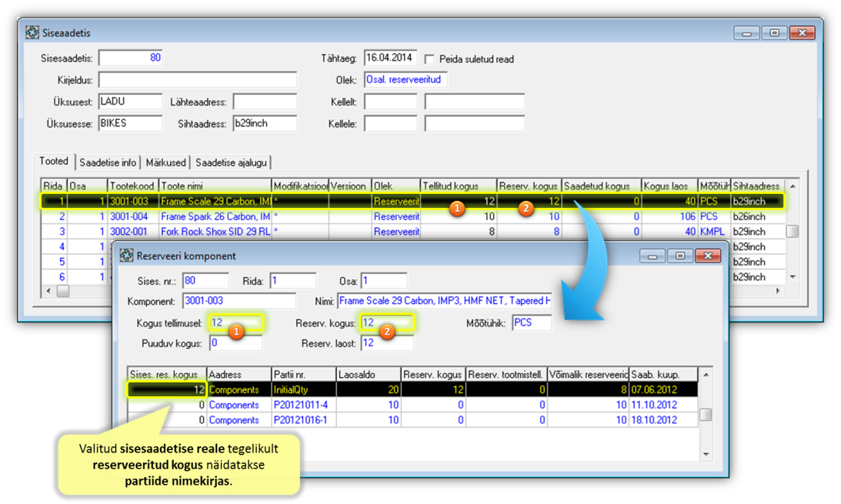The image size is (841, 504).
Task: Click the Olek field Osal. reserveeritud
Action: click(405, 79)
